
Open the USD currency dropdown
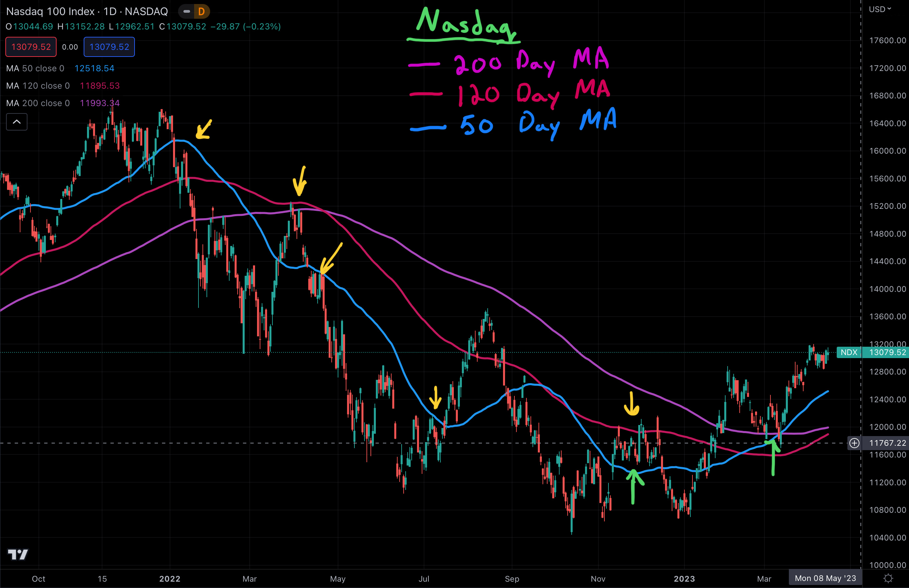pyautogui.click(x=880, y=9)
